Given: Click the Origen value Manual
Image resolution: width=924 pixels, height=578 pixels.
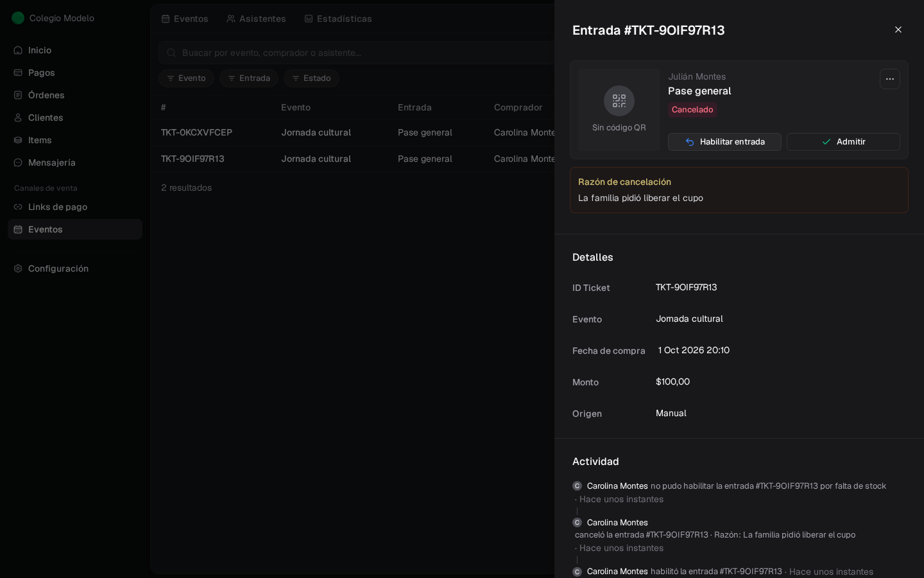Looking at the screenshot, I should (671, 413).
